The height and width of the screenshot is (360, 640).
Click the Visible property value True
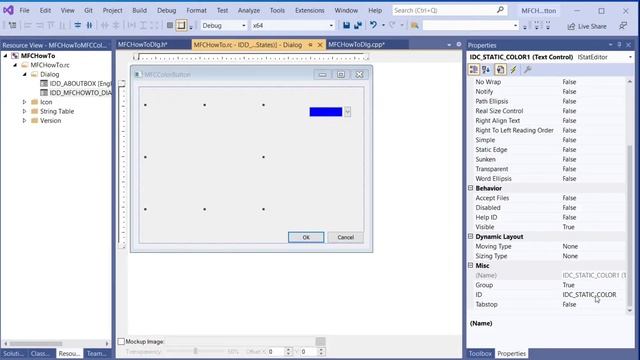[568, 227]
